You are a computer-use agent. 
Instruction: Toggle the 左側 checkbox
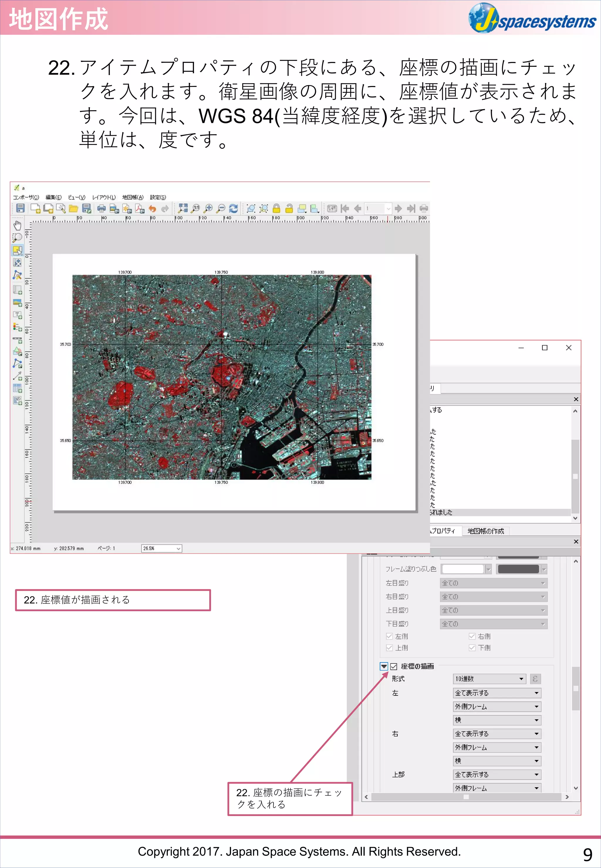389,636
